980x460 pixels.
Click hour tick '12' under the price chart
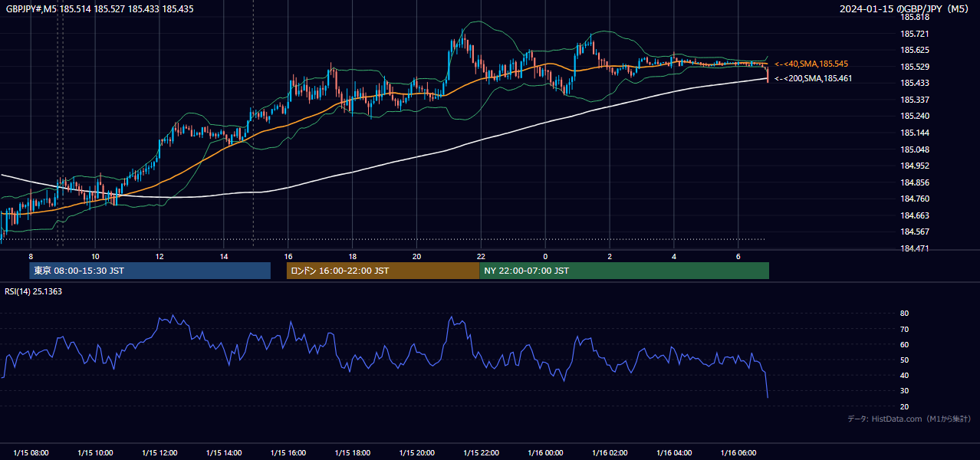click(x=159, y=256)
